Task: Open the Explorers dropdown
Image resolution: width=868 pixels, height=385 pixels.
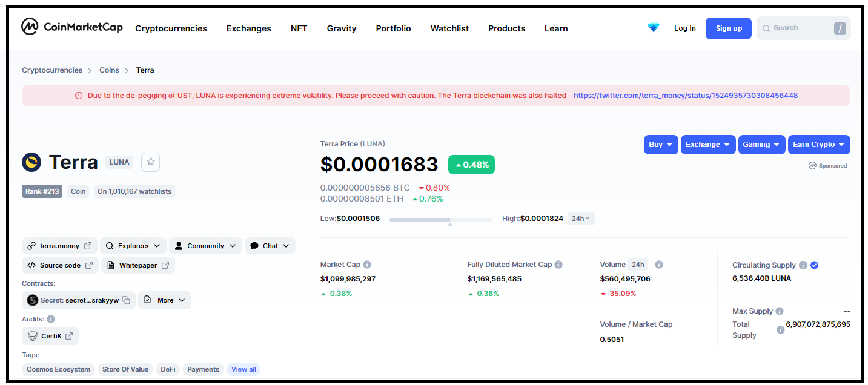Action: click(133, 246)
